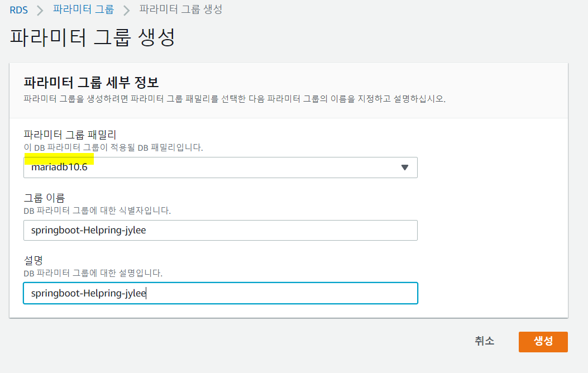Click the chevron separator after RDS breadcrumb
The height and width of the screenshot is (373, 588).
click(40, 10)
